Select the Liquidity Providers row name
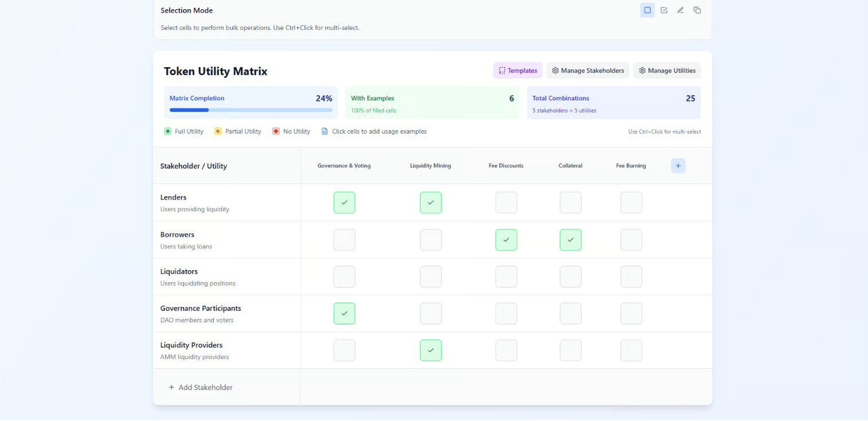This screenshot has height=421, width=868. point(191,345)
